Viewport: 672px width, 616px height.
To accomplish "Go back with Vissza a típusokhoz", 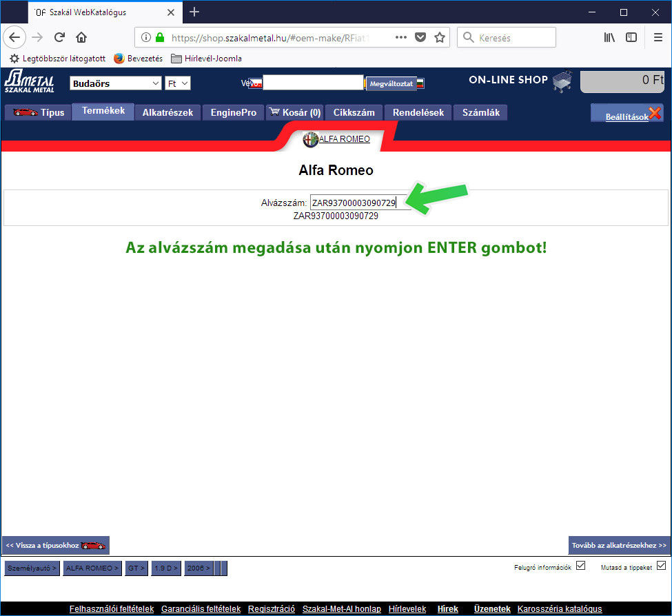I will point(56,545).
